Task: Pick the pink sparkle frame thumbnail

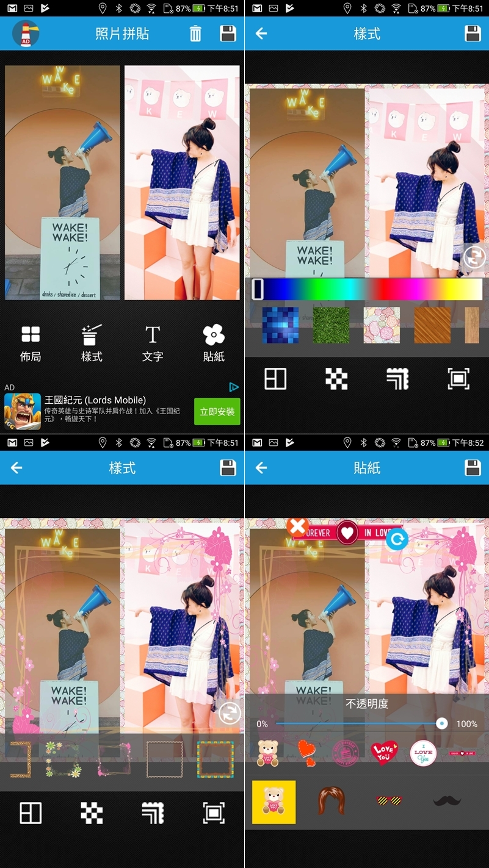Action: click(x=114, y=759)
